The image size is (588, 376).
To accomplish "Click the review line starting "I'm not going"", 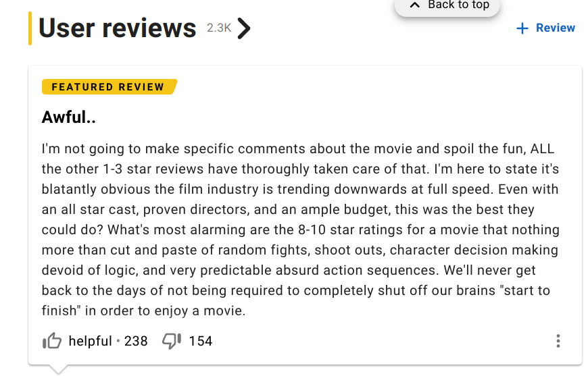I will pyautogui.click(x=297, y=148).
